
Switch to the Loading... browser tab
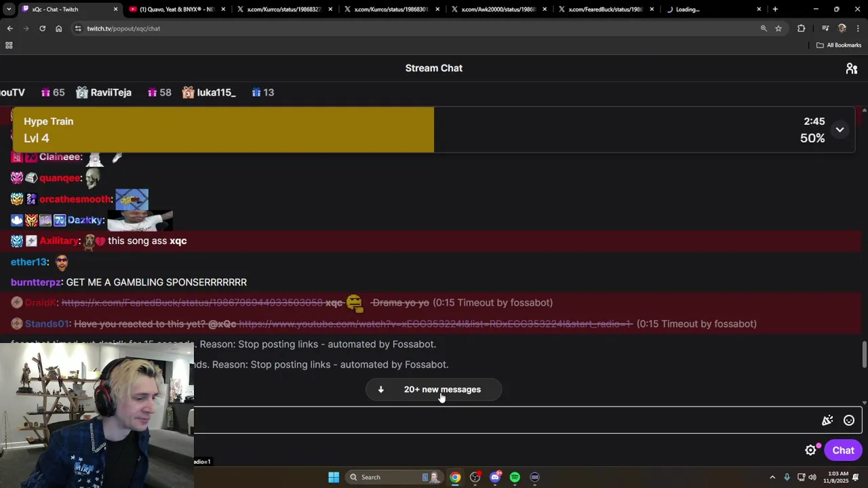pyautogui.click(x=712, y=9)
